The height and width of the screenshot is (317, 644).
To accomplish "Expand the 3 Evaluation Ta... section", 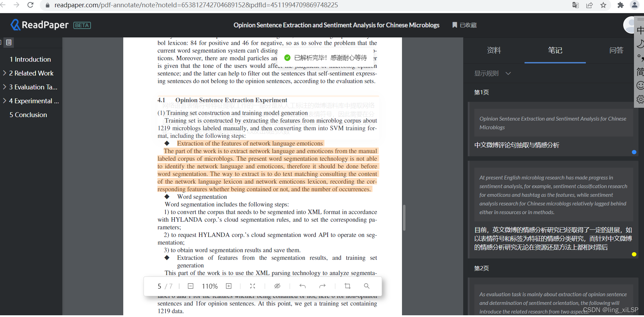I will point(5,87).
